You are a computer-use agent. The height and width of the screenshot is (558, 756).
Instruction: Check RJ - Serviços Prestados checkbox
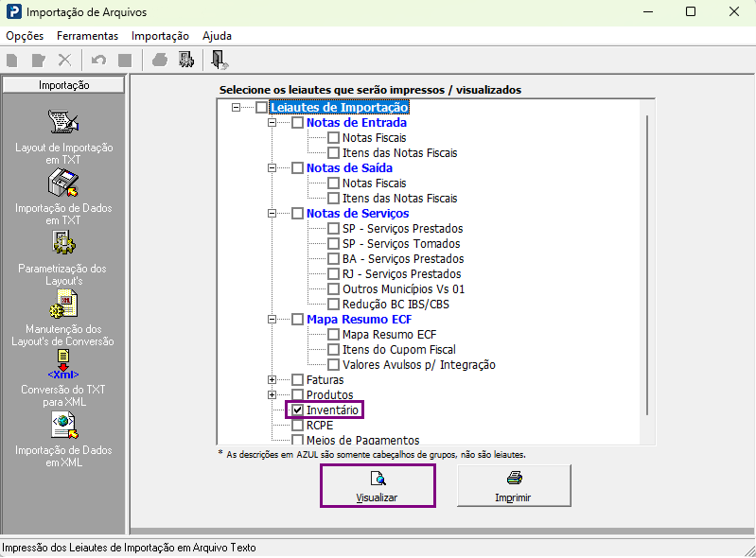[x=334, y=273]
